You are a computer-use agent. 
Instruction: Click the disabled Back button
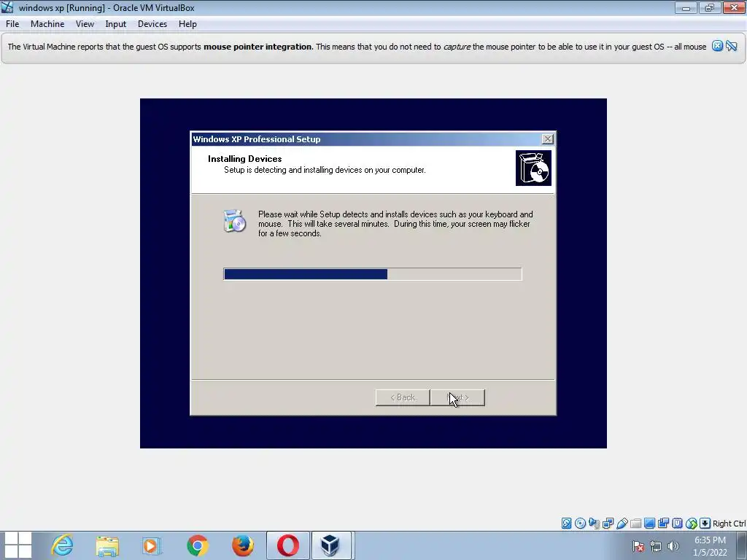(x=403, y=397)
